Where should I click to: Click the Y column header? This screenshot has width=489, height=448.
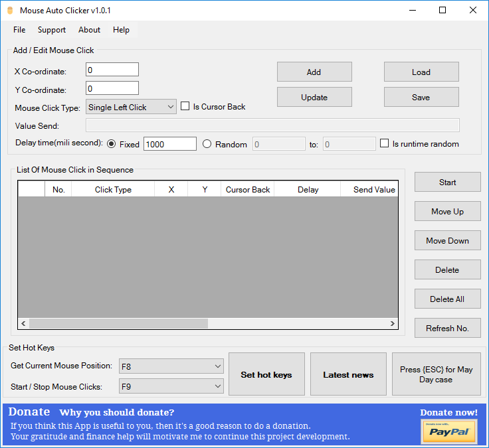point(205,189)
